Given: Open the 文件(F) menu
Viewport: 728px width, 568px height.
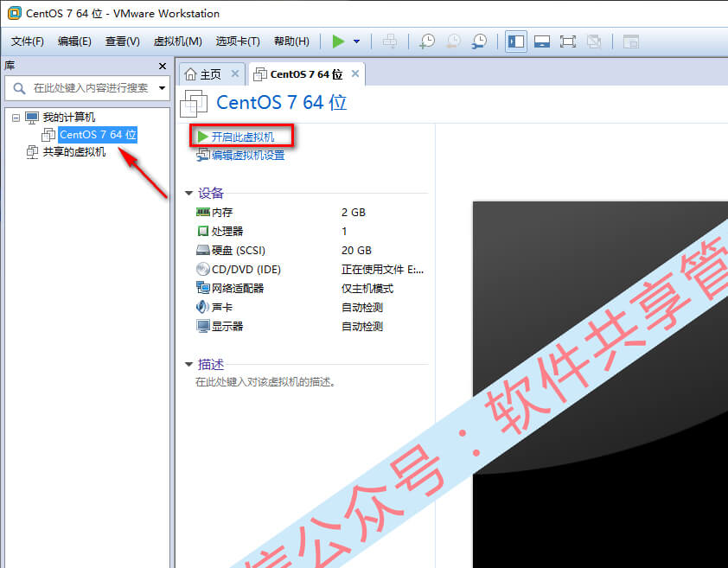Looking at the screenshot, I should click(28, 41).
